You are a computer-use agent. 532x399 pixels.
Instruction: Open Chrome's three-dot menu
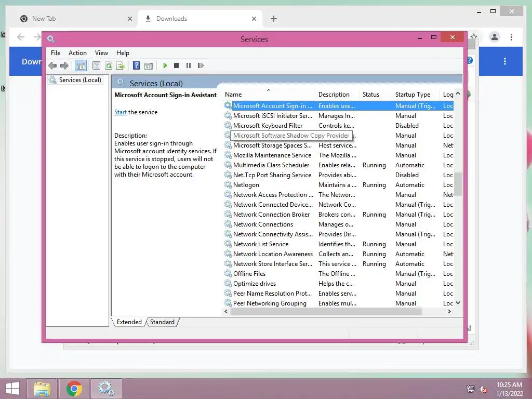(x=511, y=37)
